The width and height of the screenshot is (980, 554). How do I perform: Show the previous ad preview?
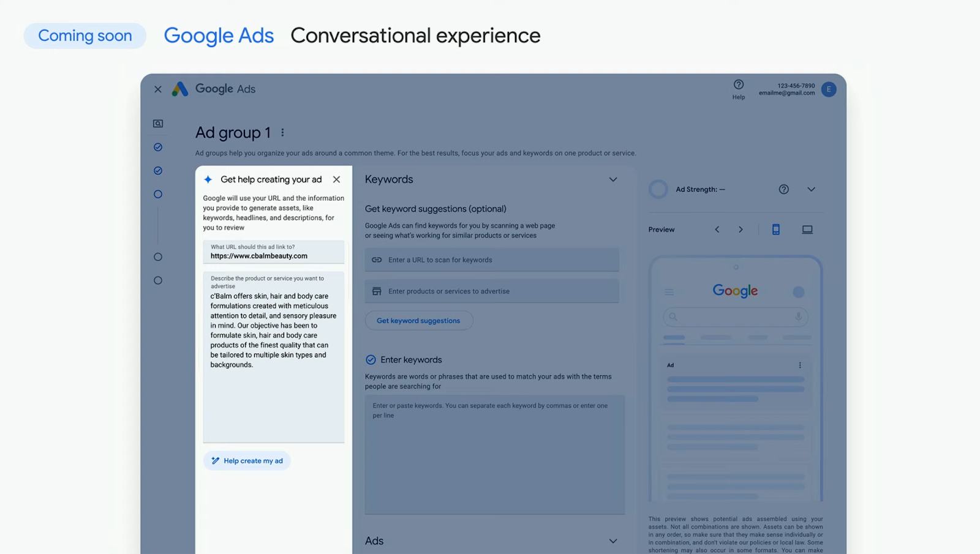click(717, 230)
